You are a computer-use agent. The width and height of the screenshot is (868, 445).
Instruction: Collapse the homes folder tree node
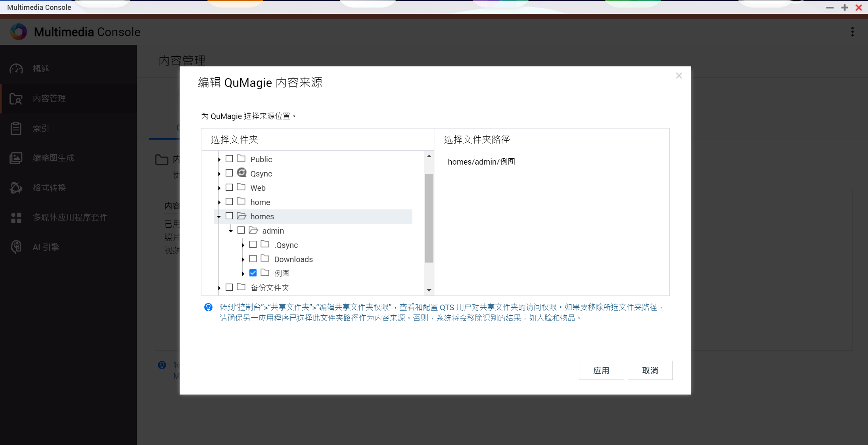point(219,217)
